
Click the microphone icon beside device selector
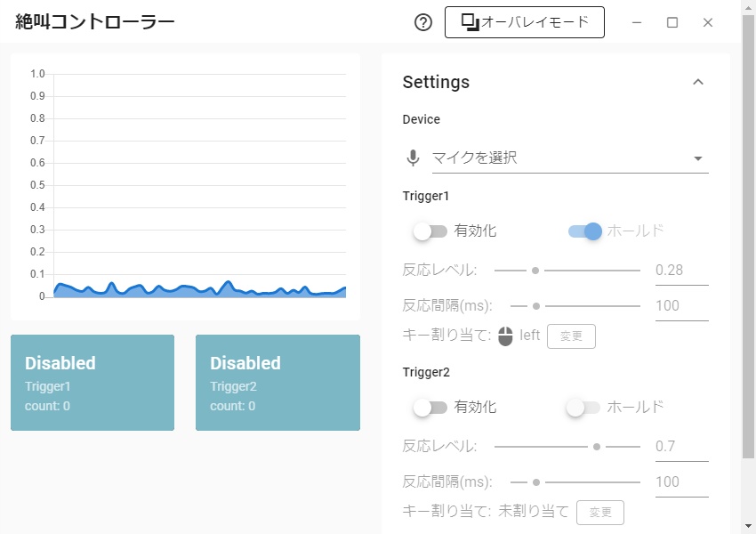(411, 157)
